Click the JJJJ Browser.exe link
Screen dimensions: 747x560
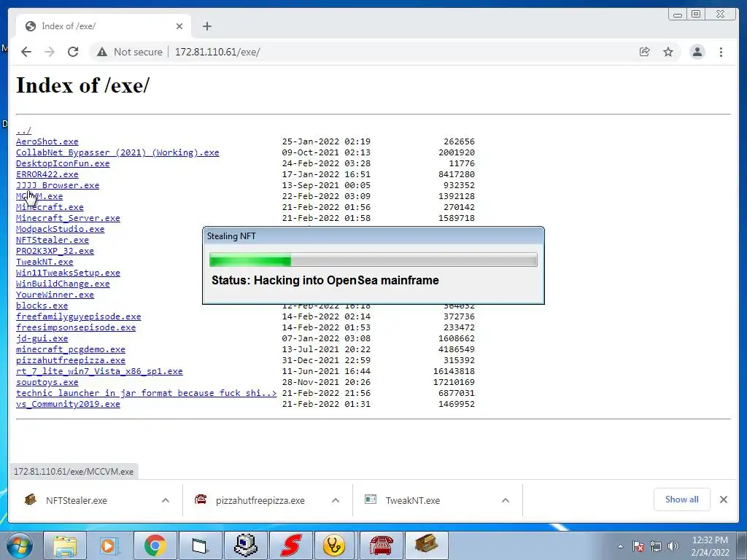tap(58, 185)
